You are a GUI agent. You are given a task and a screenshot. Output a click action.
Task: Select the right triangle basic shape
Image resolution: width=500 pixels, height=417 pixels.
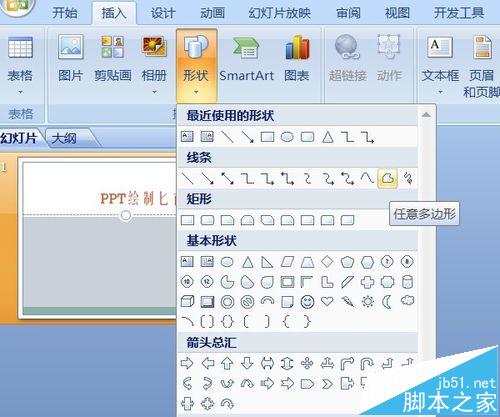click(267, 262)
